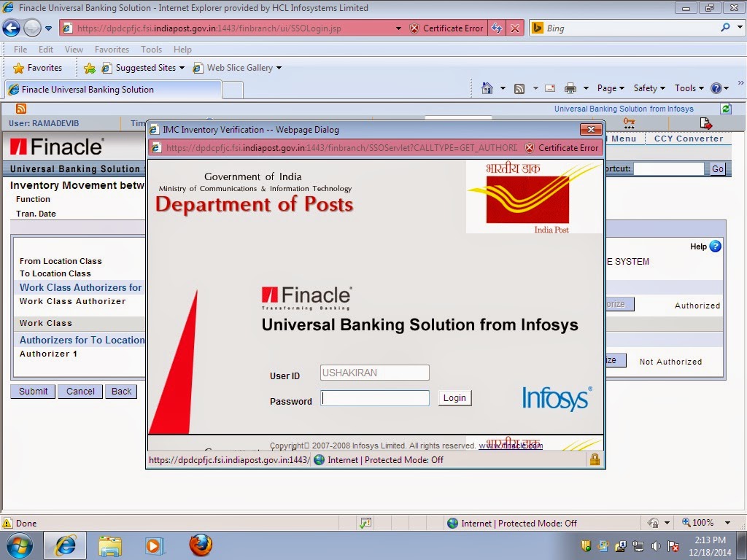This screenshot has width=747, height=560.
Task: Click the green refresh icon near Universal Banking Solution
Action: (x=726, y=109)
